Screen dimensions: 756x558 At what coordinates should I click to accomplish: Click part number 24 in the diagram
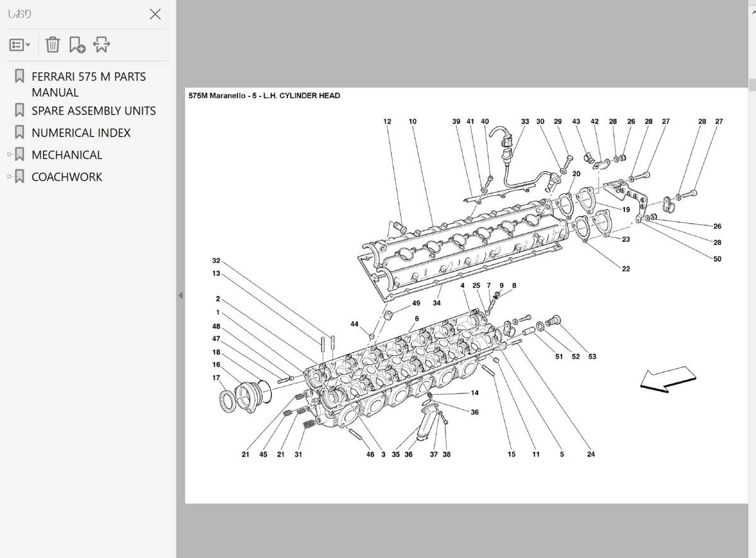pos(590,454)
